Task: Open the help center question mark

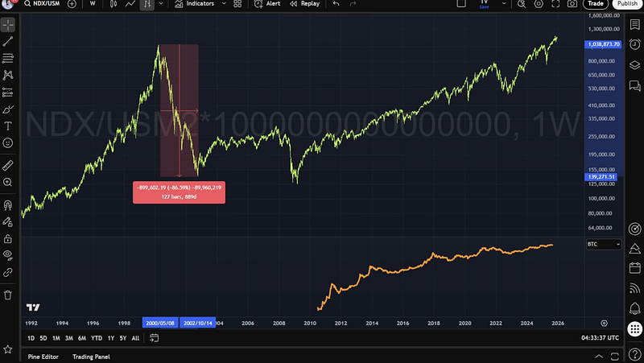Action: pos(635,354)
